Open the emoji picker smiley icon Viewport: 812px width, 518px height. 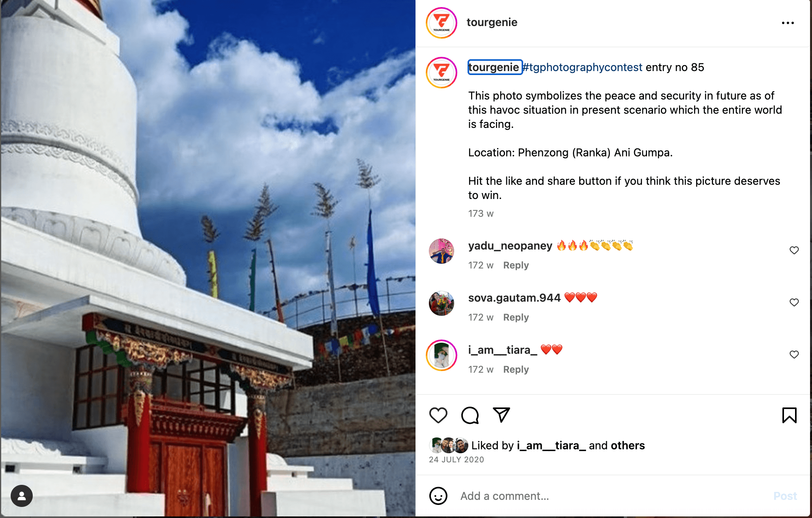click(438, 496)
